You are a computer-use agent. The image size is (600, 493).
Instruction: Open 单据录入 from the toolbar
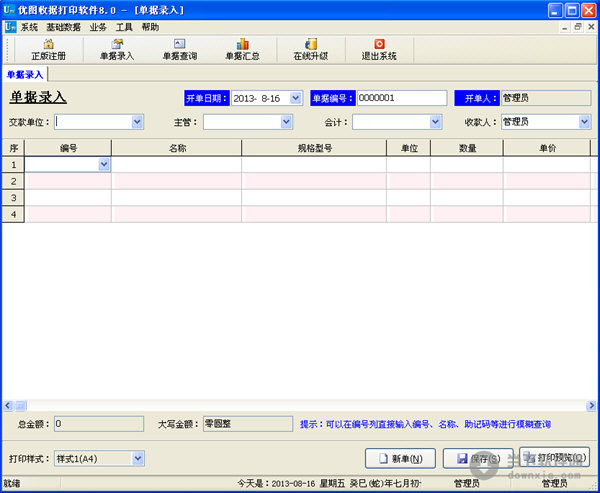pyautogui.click(x=116, y=49)
